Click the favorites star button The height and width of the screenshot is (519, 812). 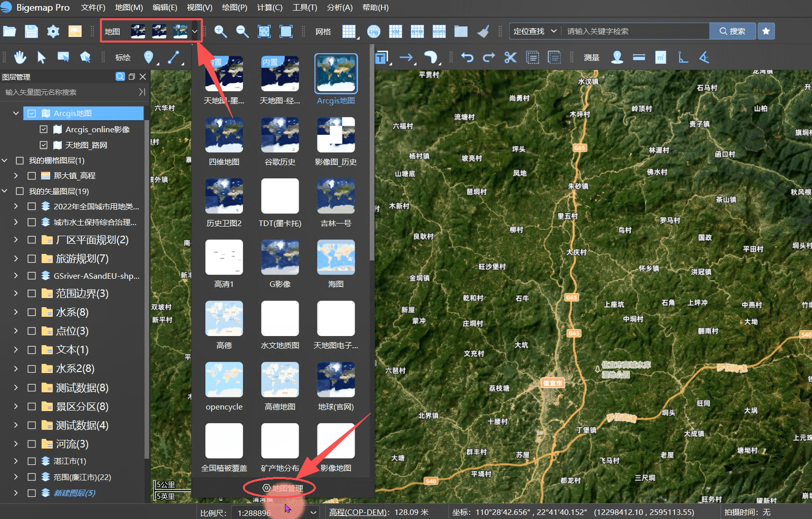tap(766, 31)
